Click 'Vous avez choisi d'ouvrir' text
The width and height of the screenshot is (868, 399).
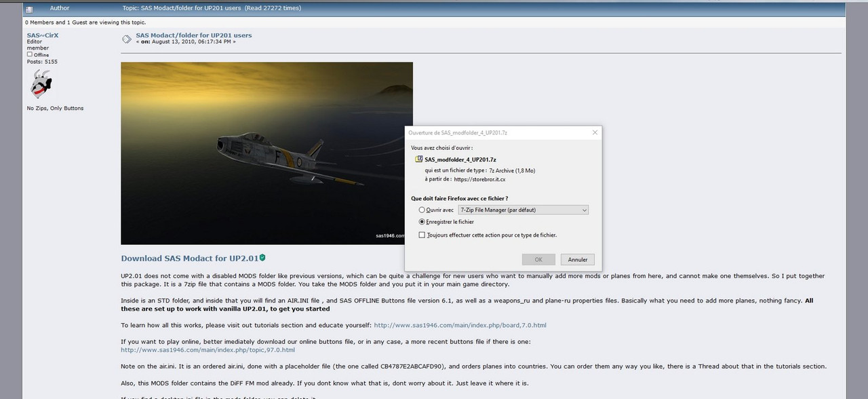(441, 147)
